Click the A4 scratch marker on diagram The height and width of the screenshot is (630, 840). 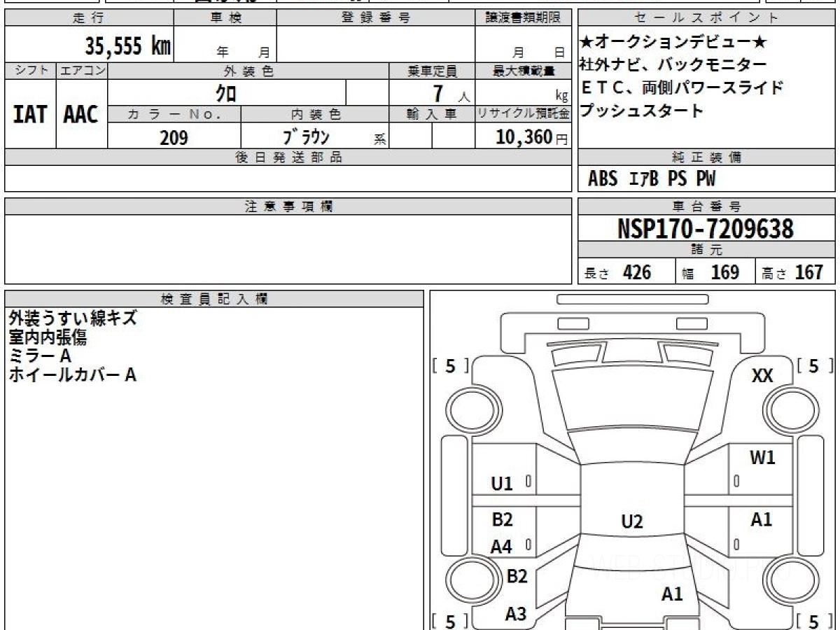pyautogui.click(x=501, y=547)
